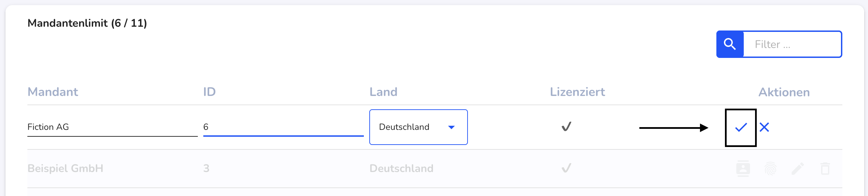The height and width of the screenshot is (196, 868).
Task: Sort by the Land column header
Action: [383, 92]
